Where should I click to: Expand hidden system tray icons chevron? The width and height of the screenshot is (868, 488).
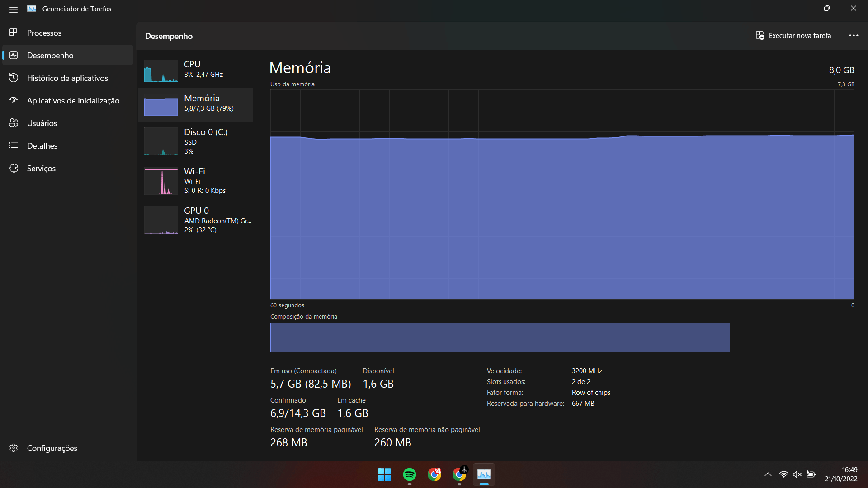[768, 474]
